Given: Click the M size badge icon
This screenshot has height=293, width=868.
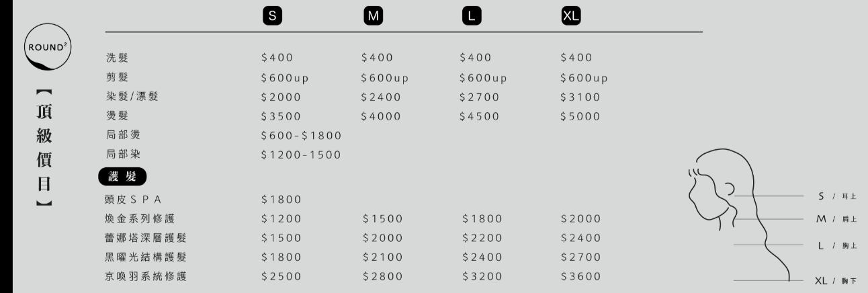Looking at the screenshot, I should [x=372, y=17].
